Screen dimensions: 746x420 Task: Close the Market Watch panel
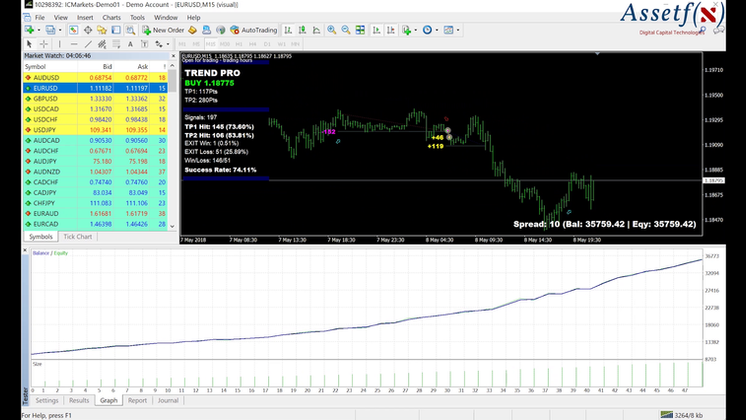(x=173, y=56)
